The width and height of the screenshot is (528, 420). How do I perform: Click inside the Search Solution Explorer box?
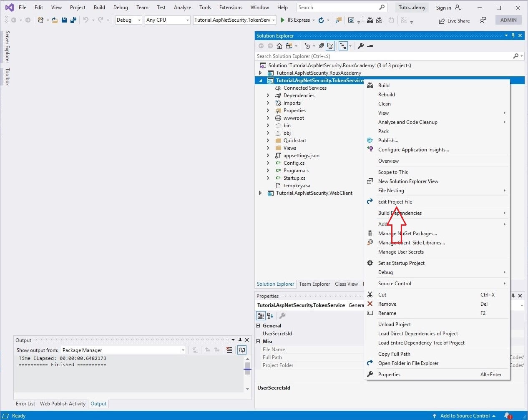pos(375,56)
